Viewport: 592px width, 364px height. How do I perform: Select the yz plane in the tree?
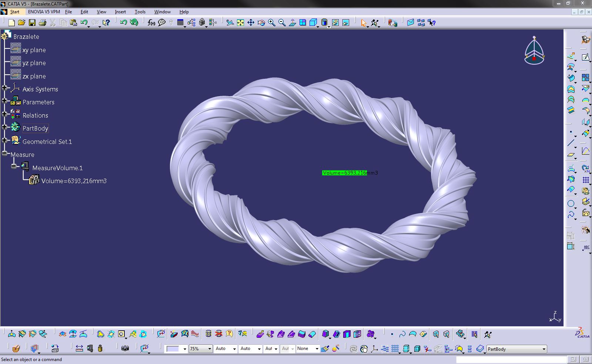point(34,63)
